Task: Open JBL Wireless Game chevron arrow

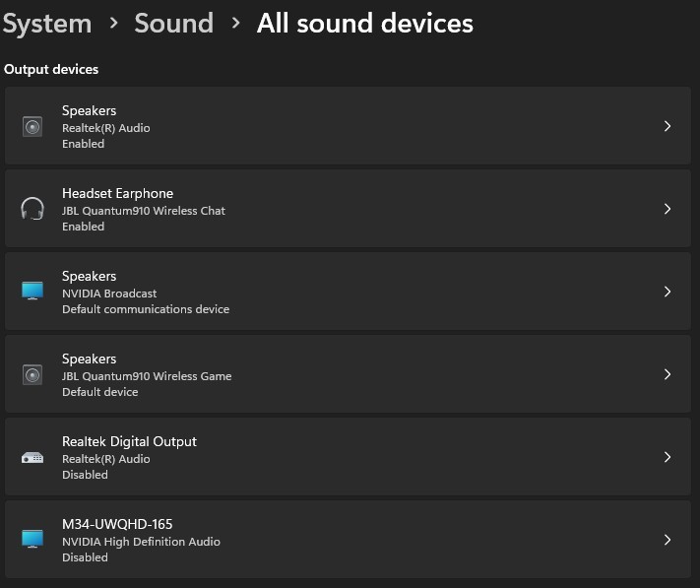Action: pos(667,374)
